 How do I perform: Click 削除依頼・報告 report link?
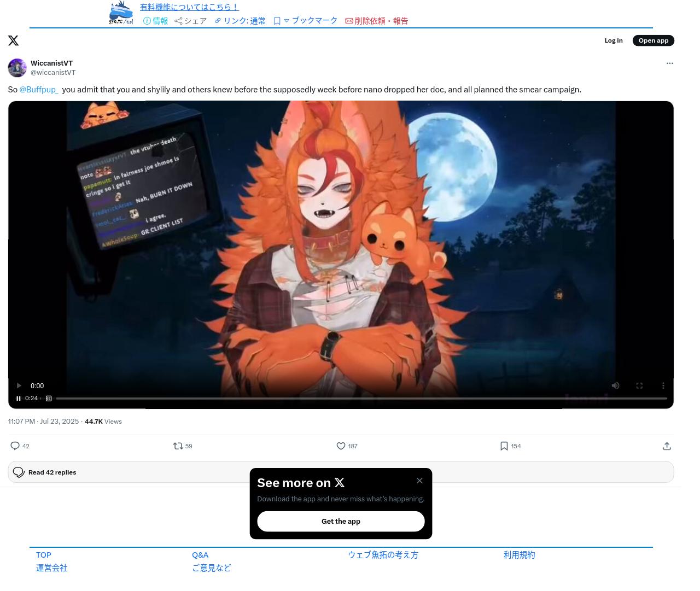pyautogui.click(x=376, y=21)
